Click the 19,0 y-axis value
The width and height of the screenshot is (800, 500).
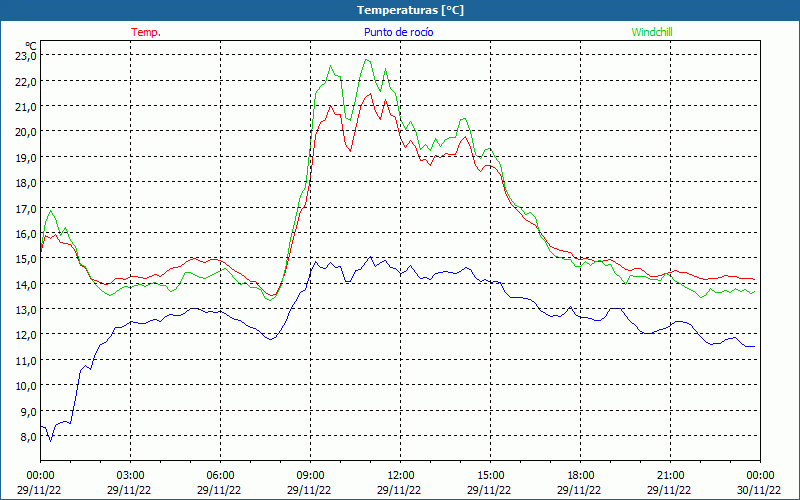[26, 157]
